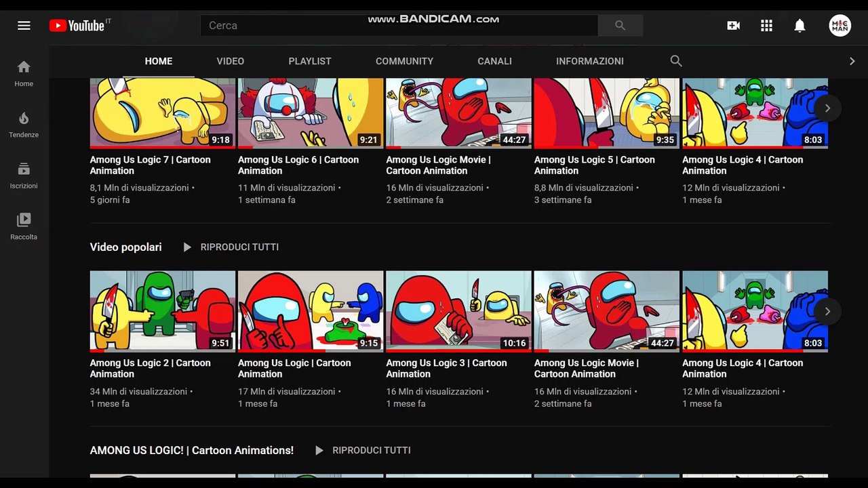Open the Tendenze sidebar icon
Viewport: 868px width, 488px height.
(x=24, y=125)
